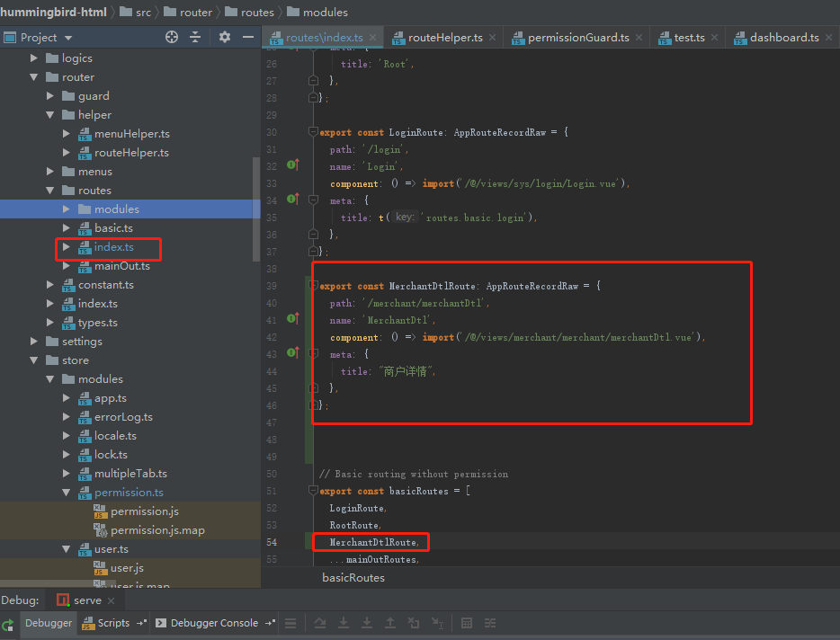Click the rerun serve debug icon
Screen dimensions: 840x640
(8, 625)
